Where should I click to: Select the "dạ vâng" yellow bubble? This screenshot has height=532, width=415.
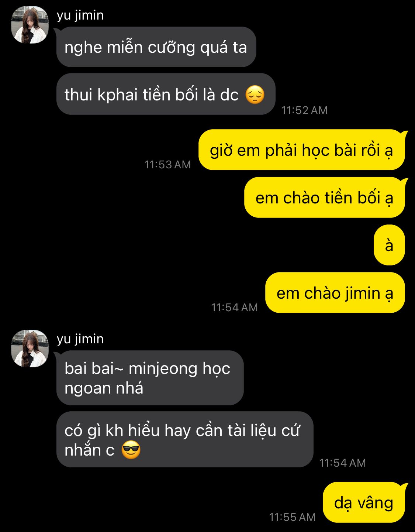click(x=364, y=502)
